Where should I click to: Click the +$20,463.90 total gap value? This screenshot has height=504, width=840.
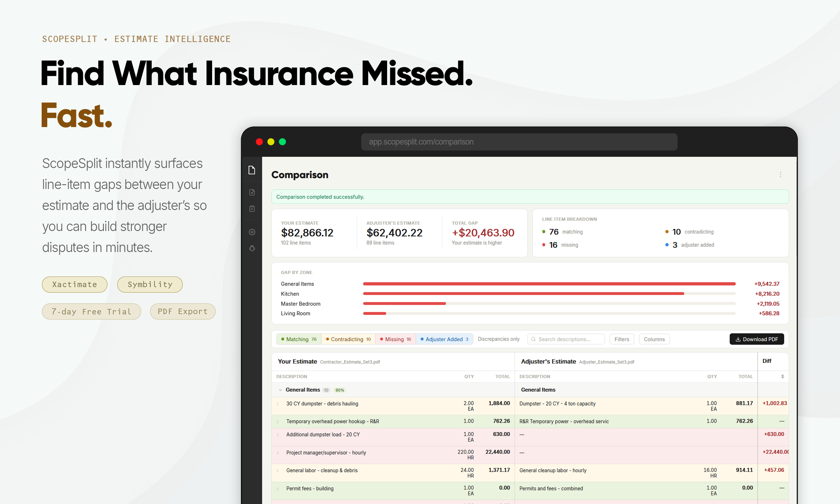click(x=483, y=233)
